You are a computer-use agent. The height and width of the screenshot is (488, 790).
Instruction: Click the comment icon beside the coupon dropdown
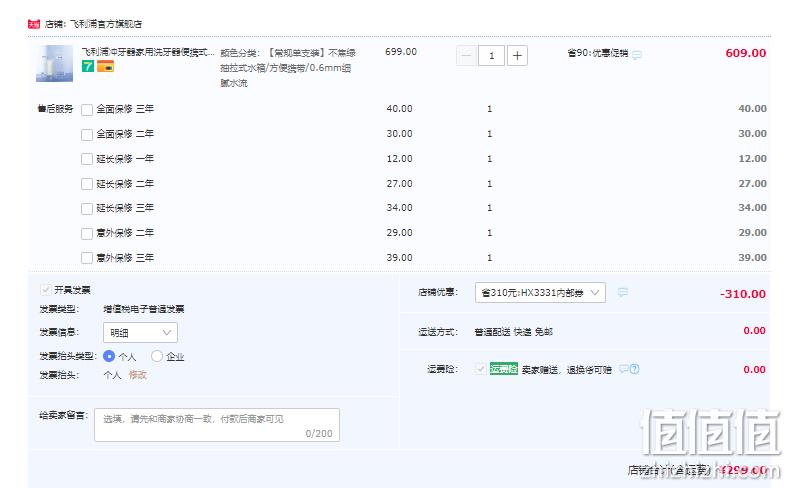[623, 293]
